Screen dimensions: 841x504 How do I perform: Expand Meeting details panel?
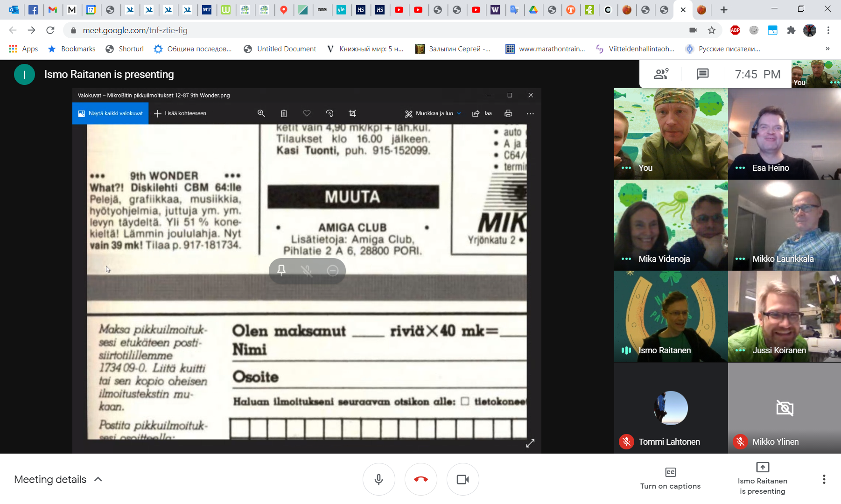click(x=58, y=479)
